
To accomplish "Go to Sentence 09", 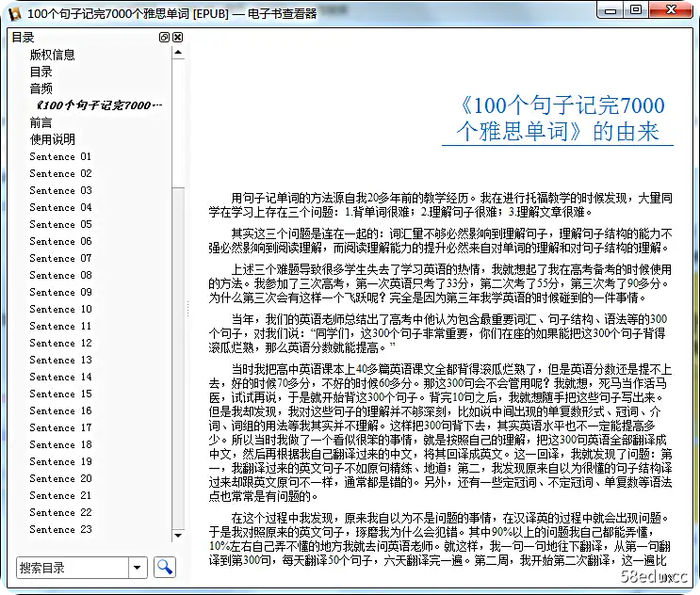I will pyautogui.click(x=60, y=292).
